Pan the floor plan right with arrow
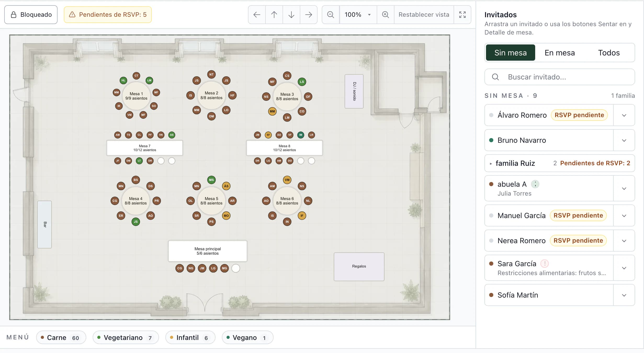This screenshot has height=353, width=644. tap(309, 15)
